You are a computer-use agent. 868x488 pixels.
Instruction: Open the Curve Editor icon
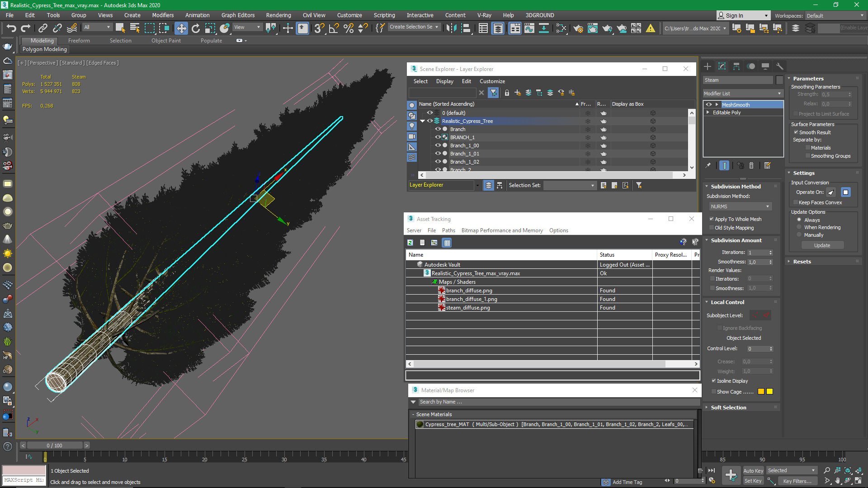[529, 28]
